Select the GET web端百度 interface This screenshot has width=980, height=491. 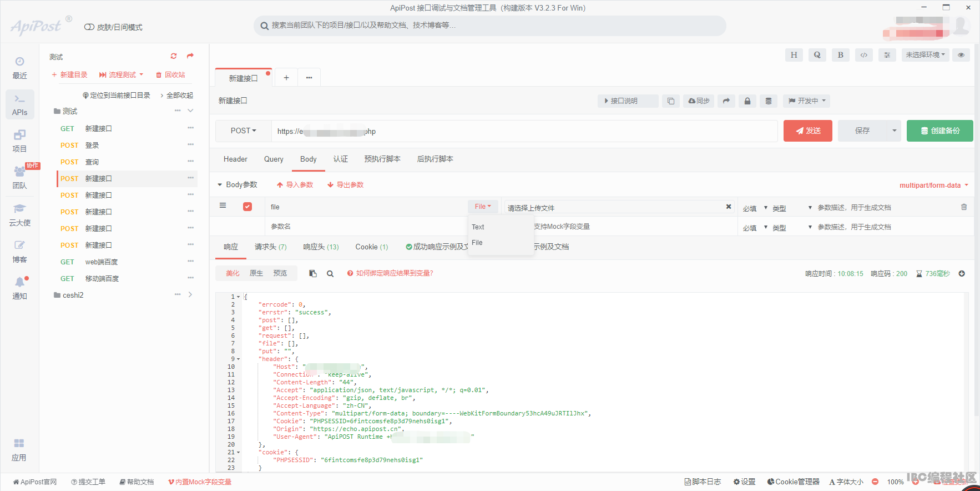[127, 262]
